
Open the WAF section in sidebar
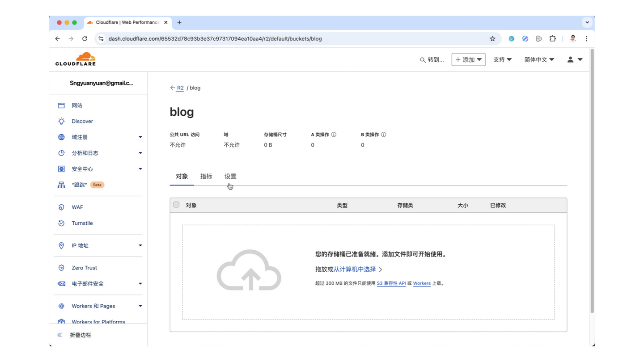tap(76, 207)
